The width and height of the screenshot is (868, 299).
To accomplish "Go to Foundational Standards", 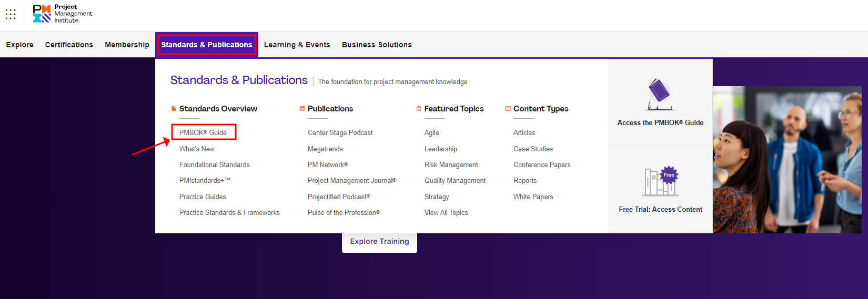I will [x=214, y=165].
